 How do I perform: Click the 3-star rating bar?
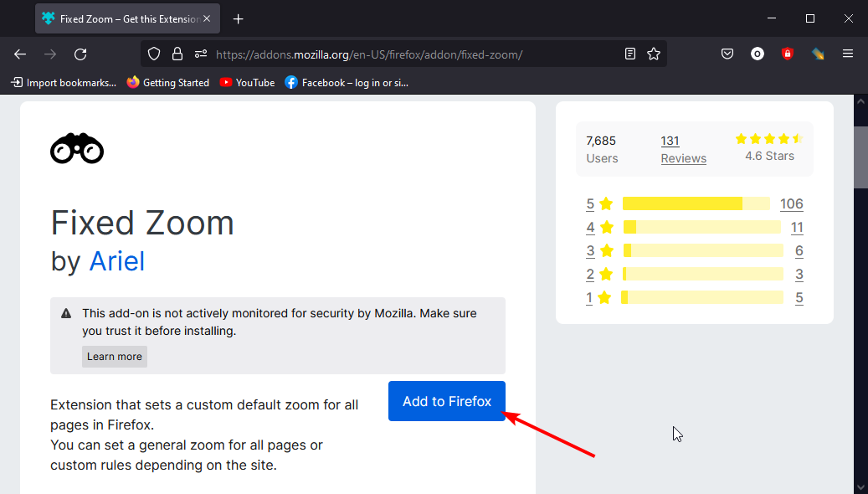(703, 250)
